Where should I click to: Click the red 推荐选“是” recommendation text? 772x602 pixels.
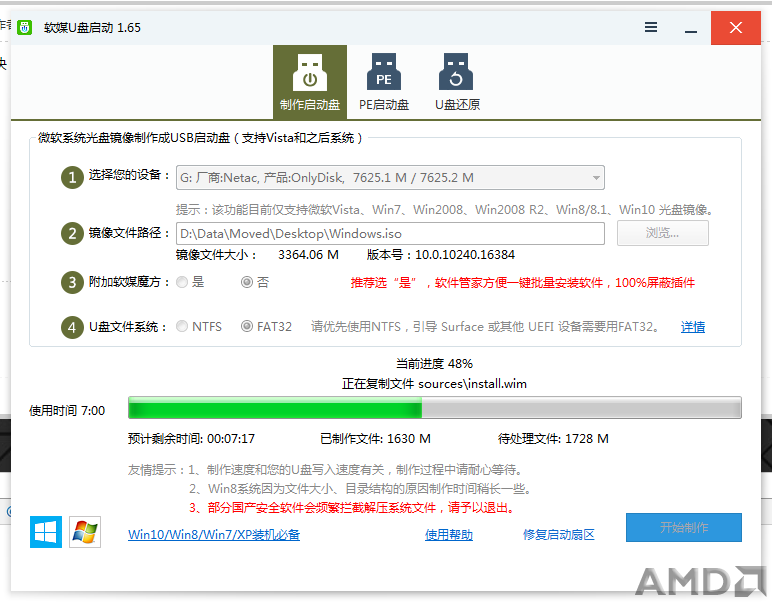(x=522, y=283)
